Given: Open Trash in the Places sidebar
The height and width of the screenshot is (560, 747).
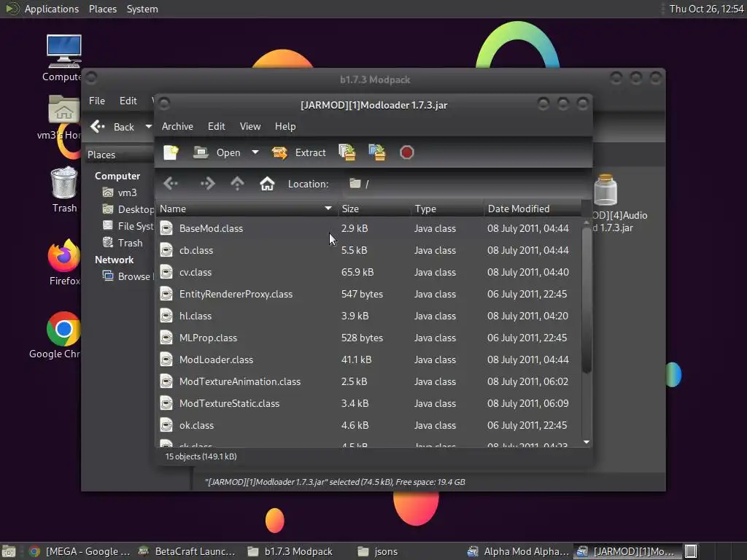Looking at the screenshot, I should pyautogui.click(x=123, y=243).
